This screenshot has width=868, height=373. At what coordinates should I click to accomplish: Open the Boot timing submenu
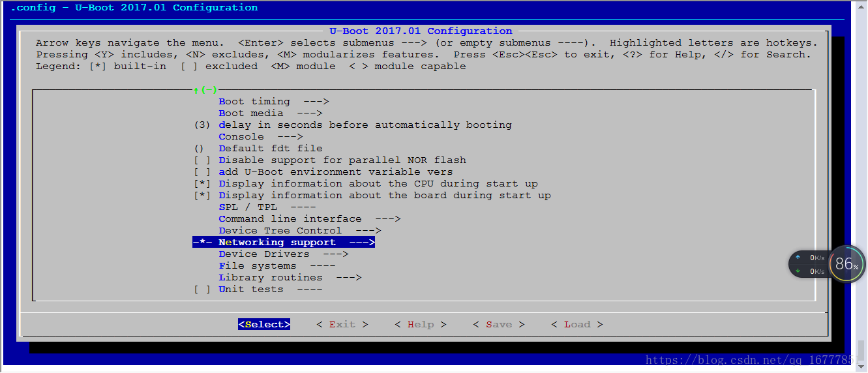click(x=274, y=101)
